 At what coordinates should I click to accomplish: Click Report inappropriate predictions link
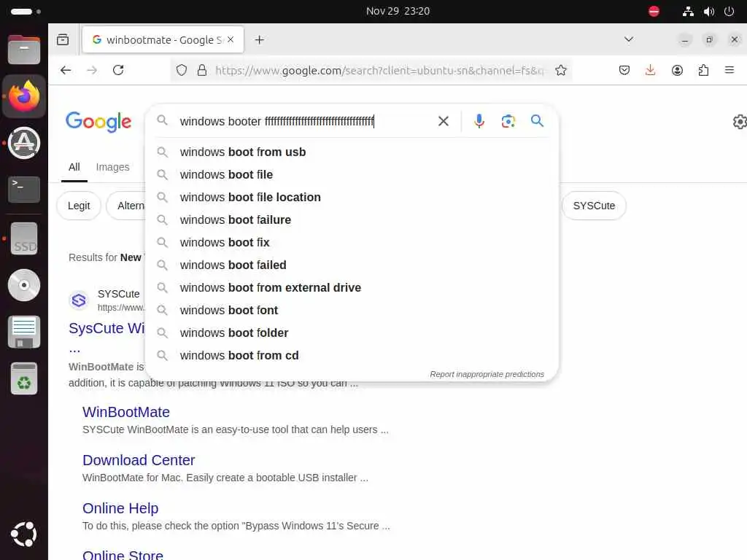click(487, 374)
